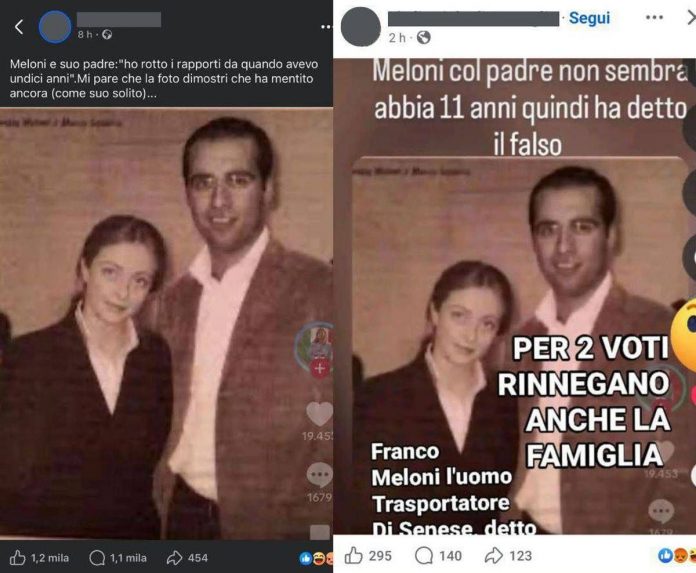Image resolution: width=696 pixels, height=573 pixels.
Task: Open right post's reaction emoji summary
Action: point(676,556)
